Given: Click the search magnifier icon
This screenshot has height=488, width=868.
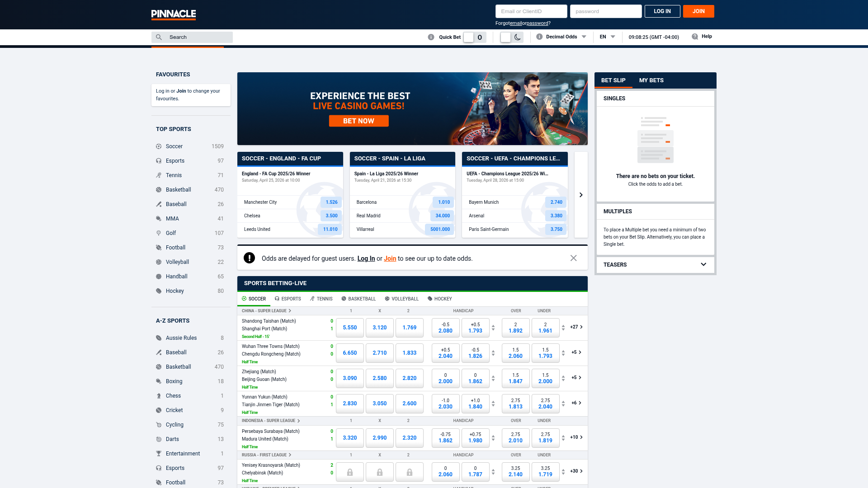Looking at the screenshot, I should pos(159,37).
